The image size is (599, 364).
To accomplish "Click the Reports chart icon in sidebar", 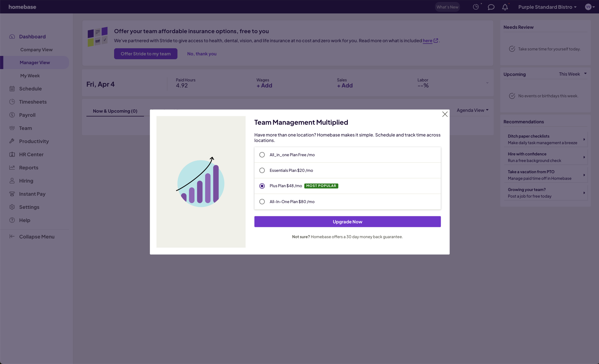I will point(12,167).
